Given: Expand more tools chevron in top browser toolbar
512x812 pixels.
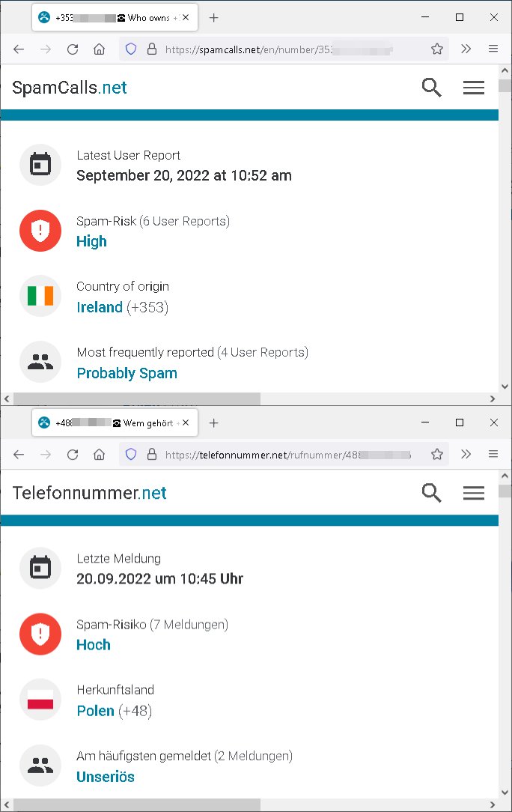Looking at the screenshot, I should coord(466,49).
